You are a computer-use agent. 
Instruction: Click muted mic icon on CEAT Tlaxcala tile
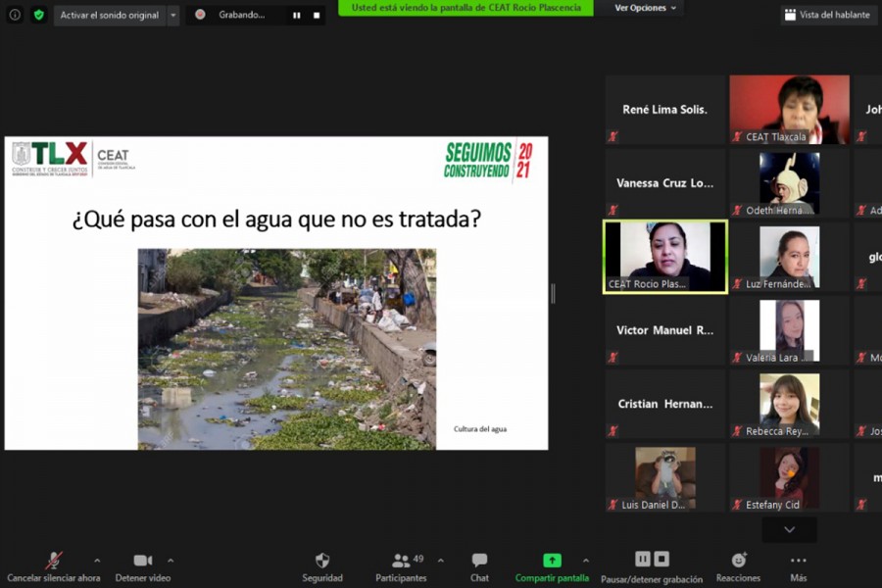click(x=737, y=136)
